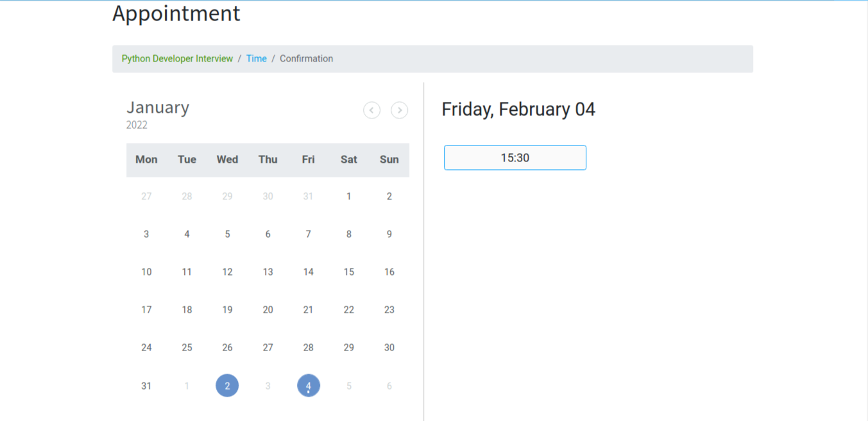
Task: Select the 15:30 time slot
Action: click(x=515, y=158)
